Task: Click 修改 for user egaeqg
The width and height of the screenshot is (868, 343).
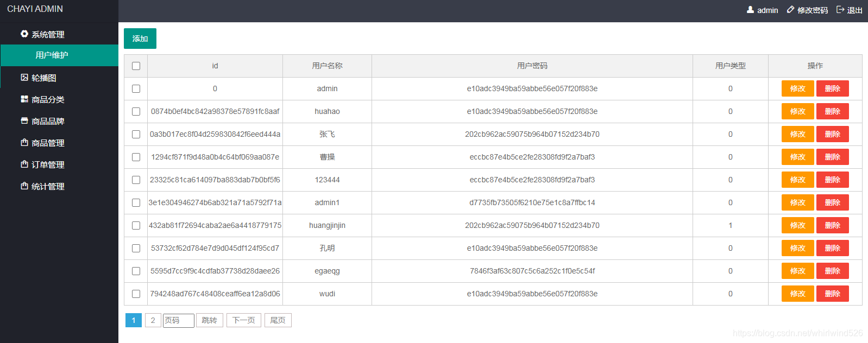Action: 798,271
